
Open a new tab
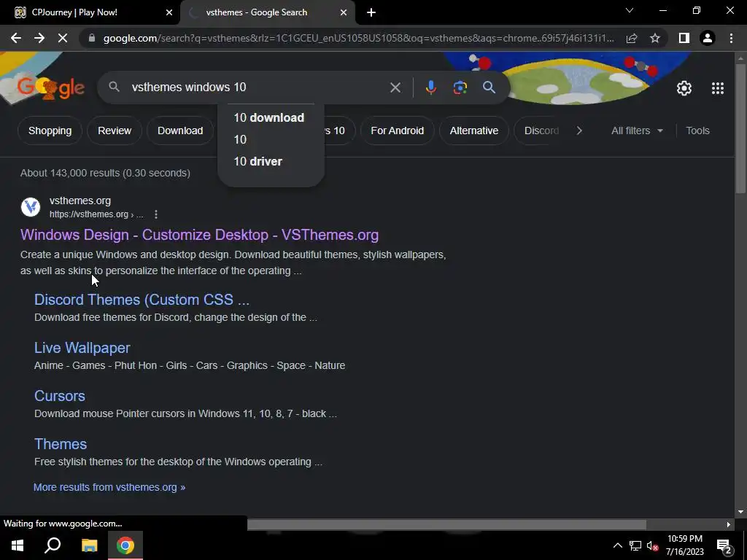pyautogui.click(x=371, y=12)
